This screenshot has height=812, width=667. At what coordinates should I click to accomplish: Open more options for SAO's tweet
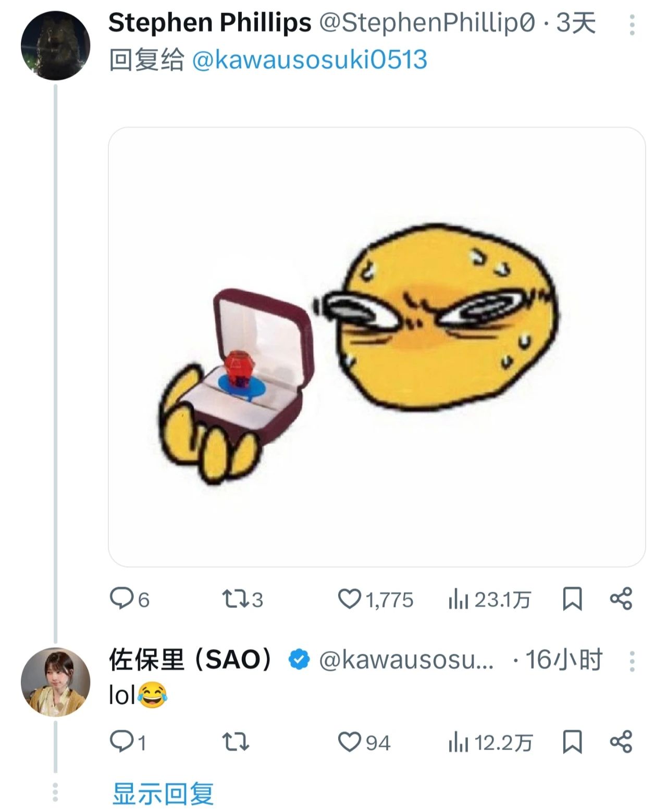(x=632, y=661)
